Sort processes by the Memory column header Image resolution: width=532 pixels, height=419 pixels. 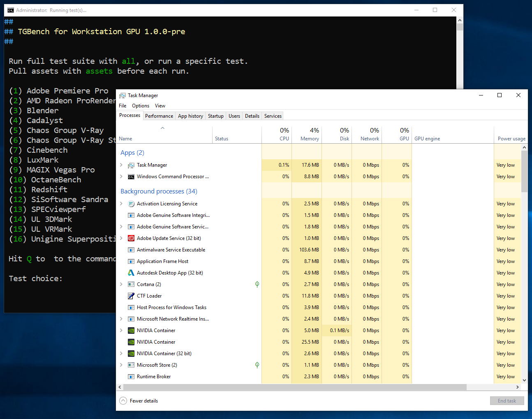click(x=307, y=135)
